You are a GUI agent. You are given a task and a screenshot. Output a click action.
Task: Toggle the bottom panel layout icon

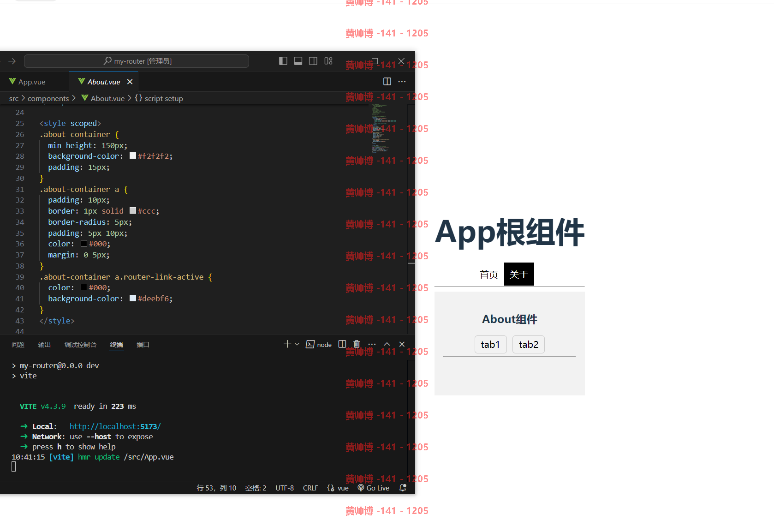coord(298,61)
